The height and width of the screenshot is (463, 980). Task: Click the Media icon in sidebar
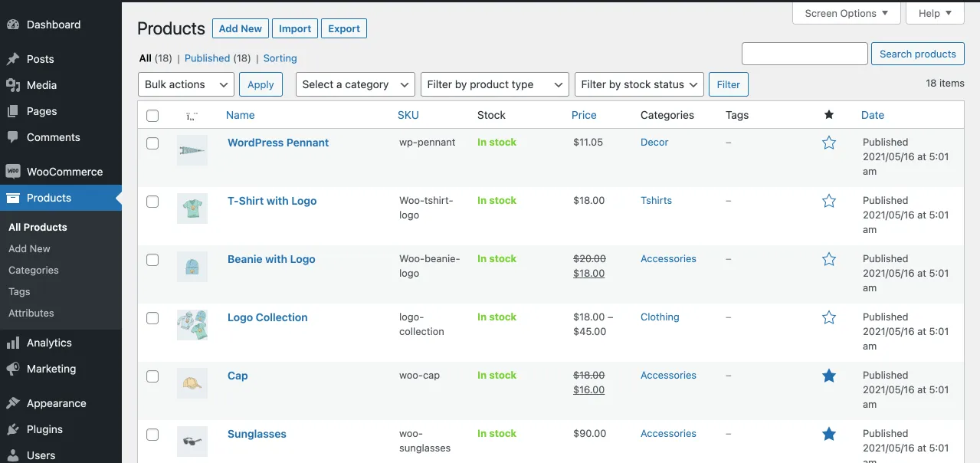tap(12, 85)
